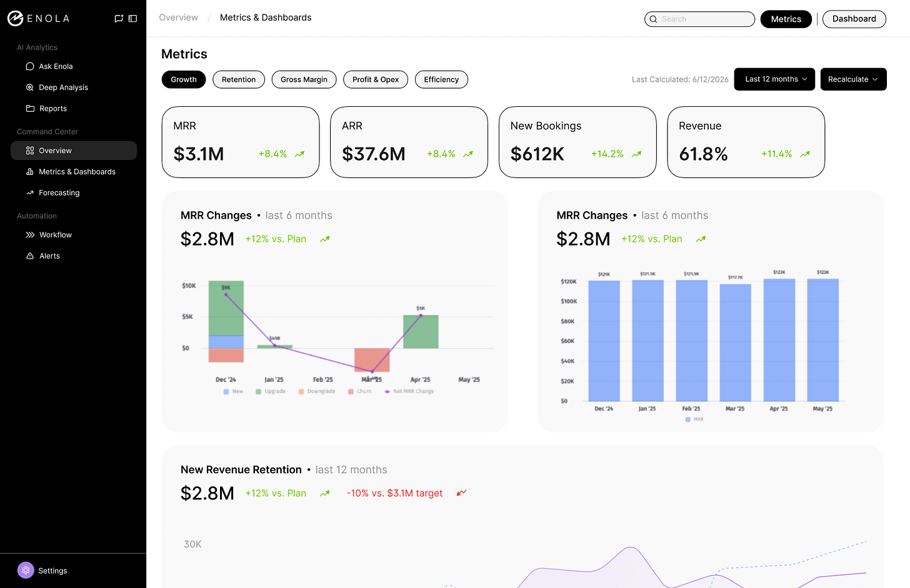Click the Enola logo icon
Viewport: 910px width, 588px height.
pyautogui.click(x=15, y=19)
